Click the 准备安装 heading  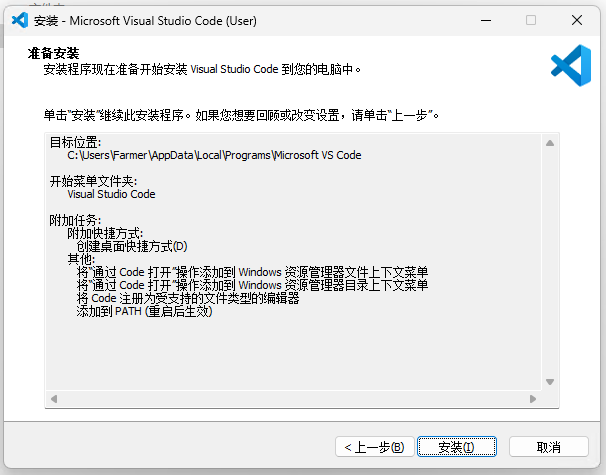[53, 53]
